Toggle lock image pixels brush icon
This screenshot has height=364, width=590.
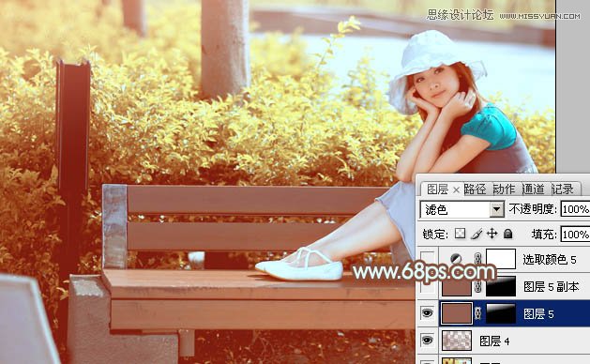pyautogui.click(x=476, y=235)
